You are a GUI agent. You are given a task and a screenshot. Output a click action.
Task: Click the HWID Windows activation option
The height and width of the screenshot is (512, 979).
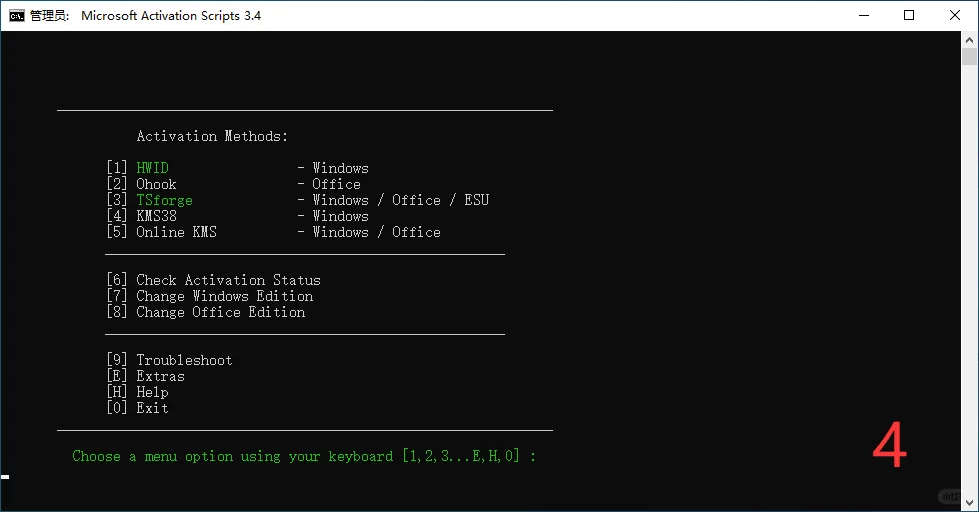coord(152,168)
